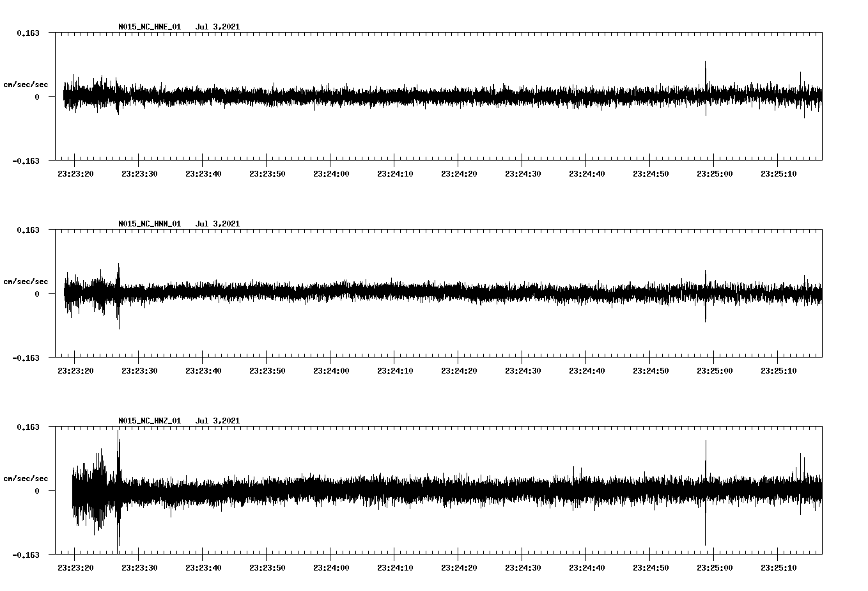The image size is (868, 591).
Task: Click 23:24:10 time label under HNN plot
Action: coord(395,370)
